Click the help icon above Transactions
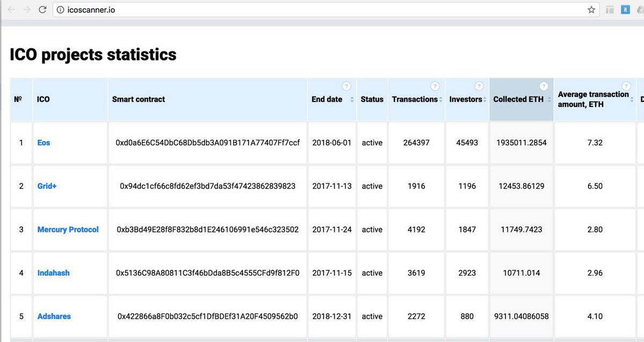 (435, 86)
